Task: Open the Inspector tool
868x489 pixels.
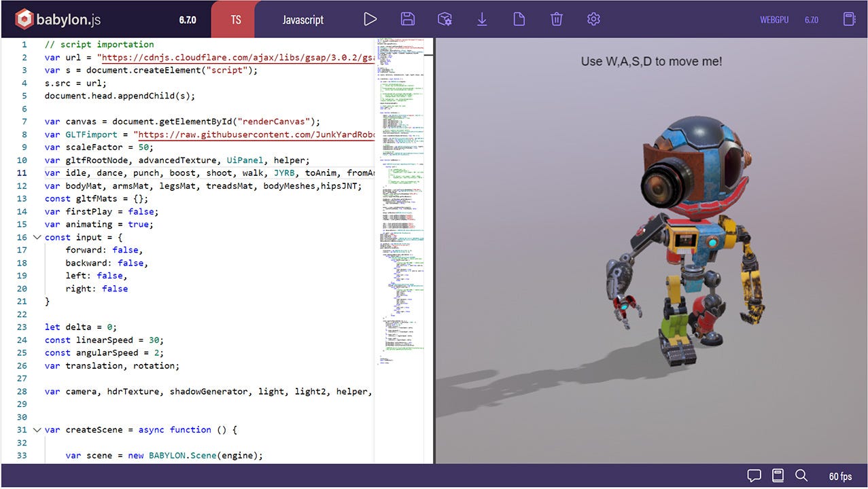Action: click(445, 19)
